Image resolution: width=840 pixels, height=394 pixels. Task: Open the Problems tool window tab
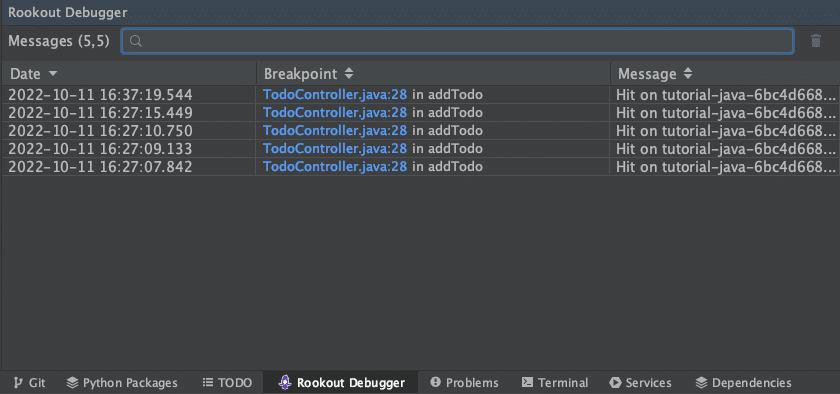point(464,383)
